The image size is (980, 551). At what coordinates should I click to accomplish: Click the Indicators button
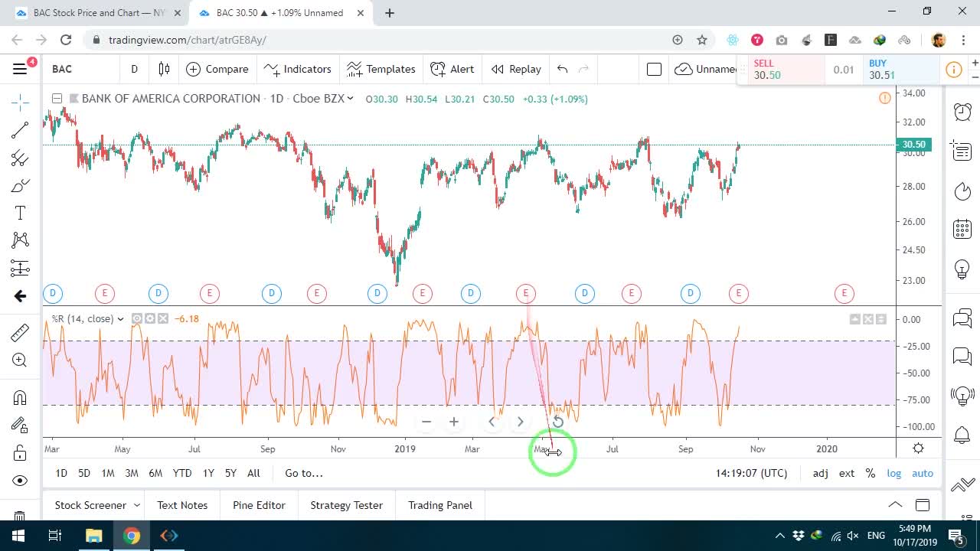coord(297,69)
